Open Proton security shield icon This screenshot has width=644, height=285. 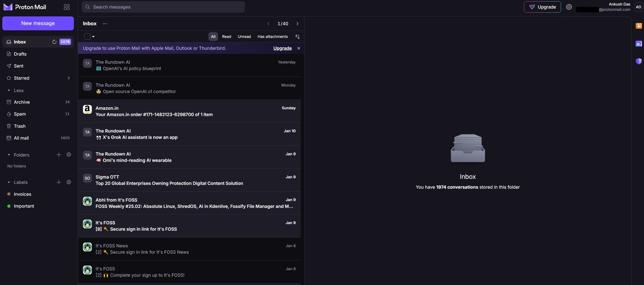coord(639,61)
